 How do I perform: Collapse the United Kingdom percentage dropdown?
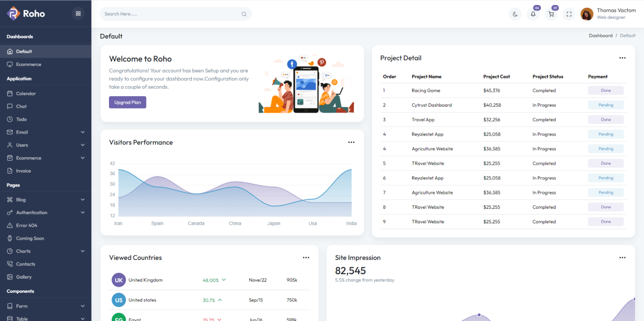coord(224,280)
